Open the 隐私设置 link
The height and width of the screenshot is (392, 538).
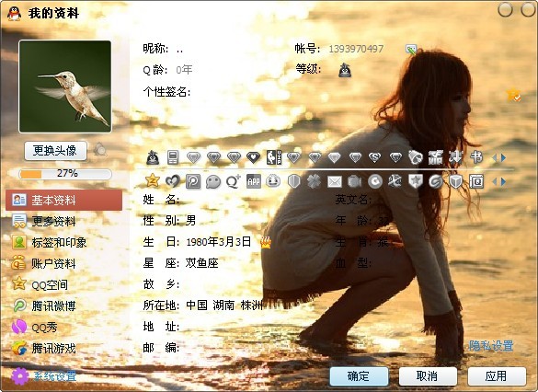click(491, 345)
